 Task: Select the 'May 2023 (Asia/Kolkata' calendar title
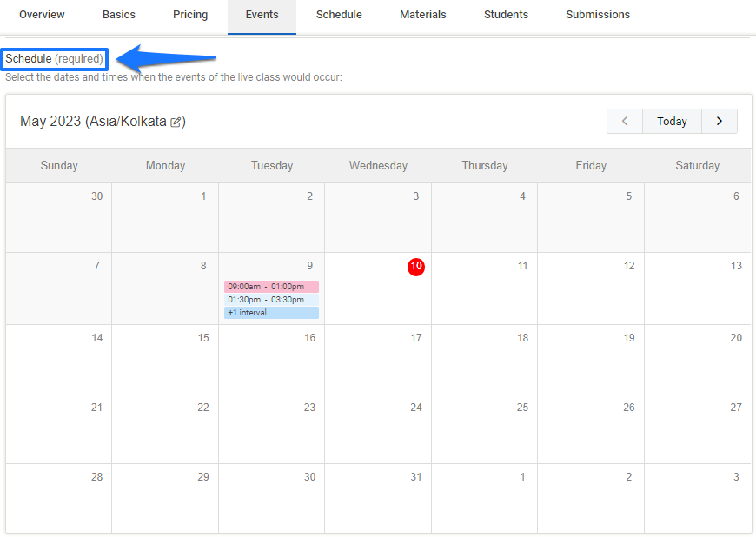click(x=93, y=121)
